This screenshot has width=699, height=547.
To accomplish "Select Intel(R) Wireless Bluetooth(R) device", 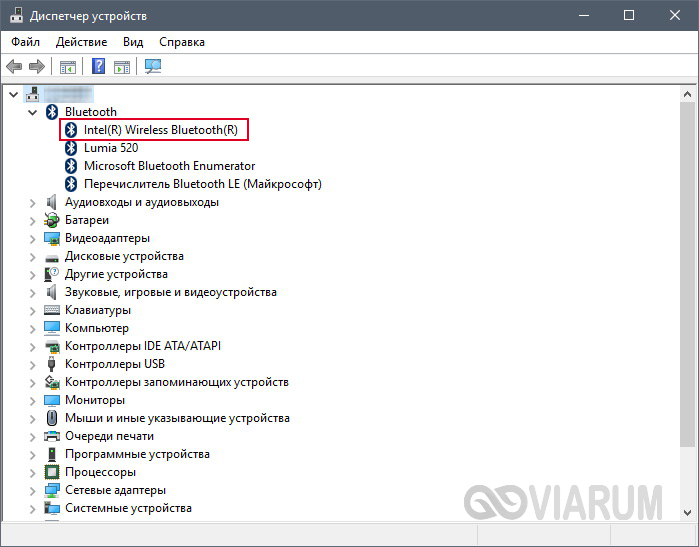I will (x=160, y=130).
